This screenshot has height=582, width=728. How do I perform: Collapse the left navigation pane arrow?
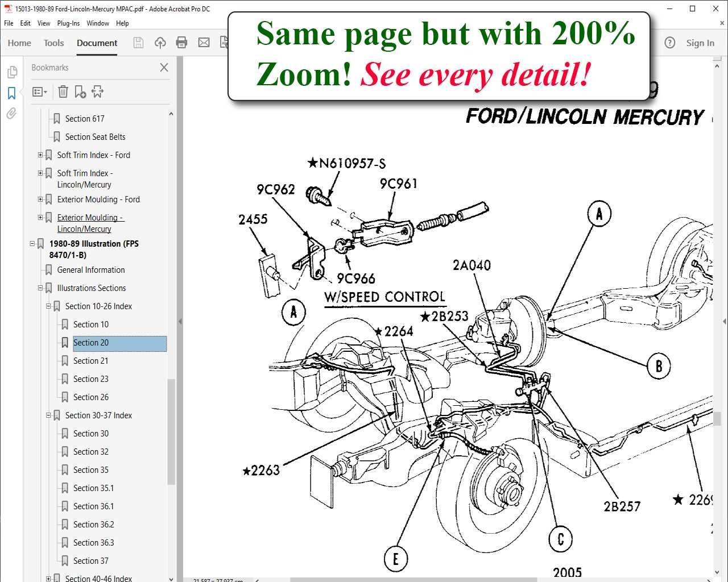180,321
